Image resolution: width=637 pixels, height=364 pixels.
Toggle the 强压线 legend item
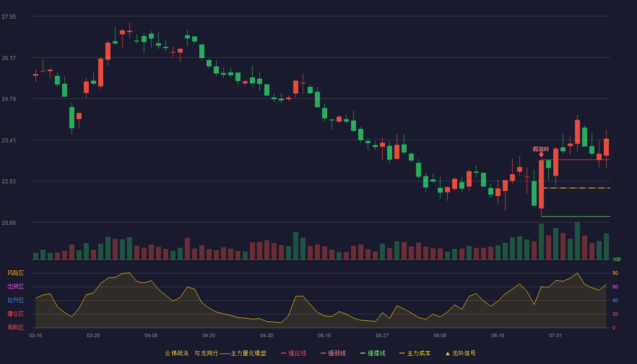[293, 353]
